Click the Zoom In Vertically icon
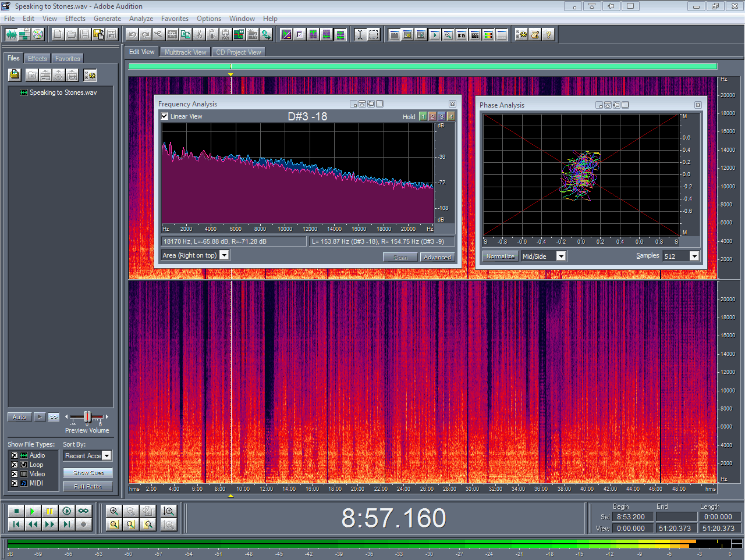 click(169, 511)
